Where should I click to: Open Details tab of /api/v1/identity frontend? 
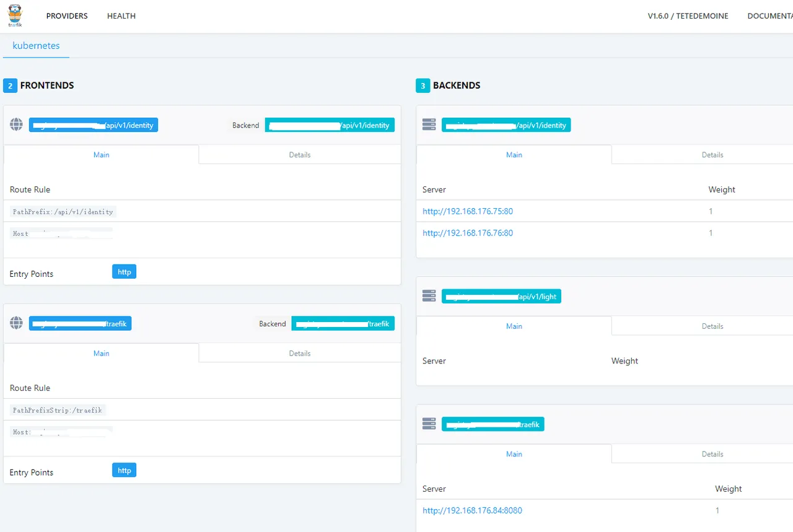tap(300, 155)
